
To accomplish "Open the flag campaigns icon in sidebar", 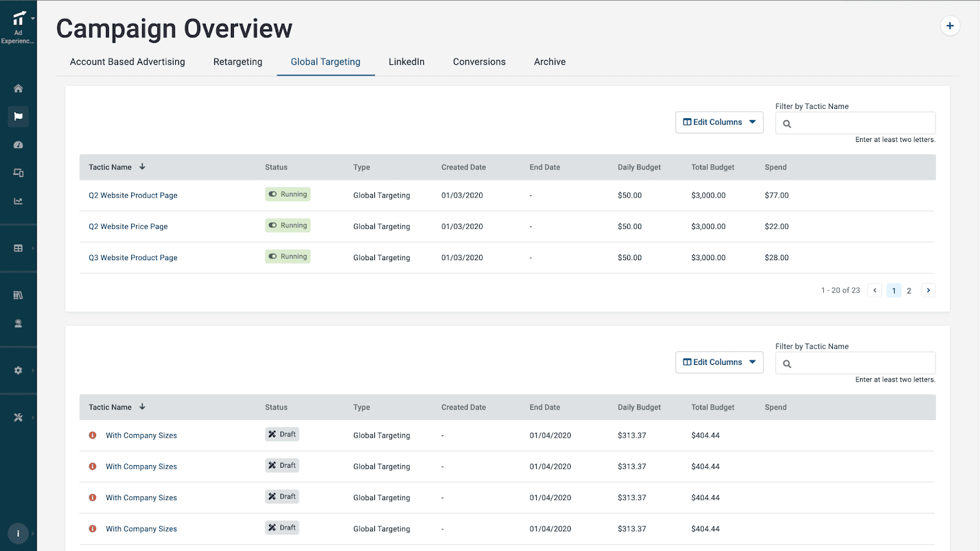I will pyautogui.click(x=18, y=116).
